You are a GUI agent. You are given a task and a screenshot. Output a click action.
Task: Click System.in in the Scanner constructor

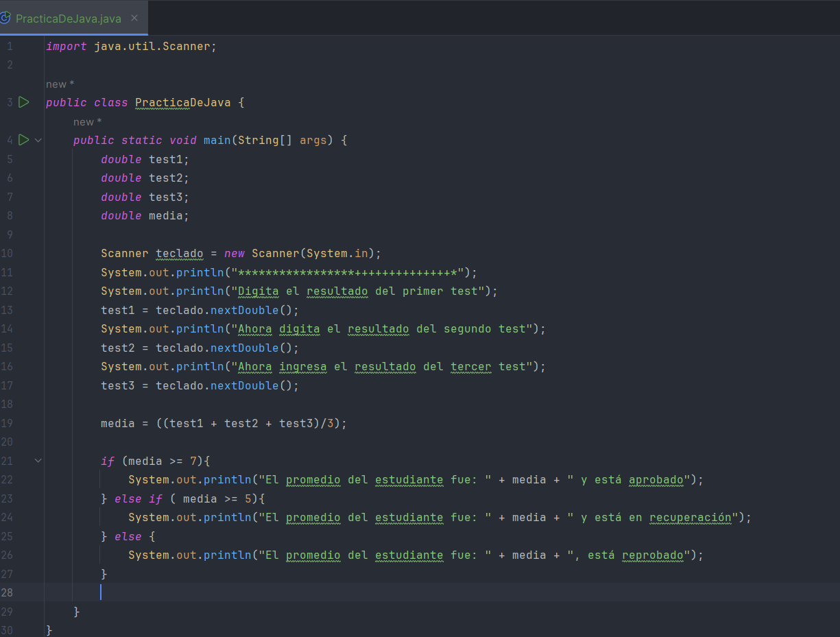(337, 253)
